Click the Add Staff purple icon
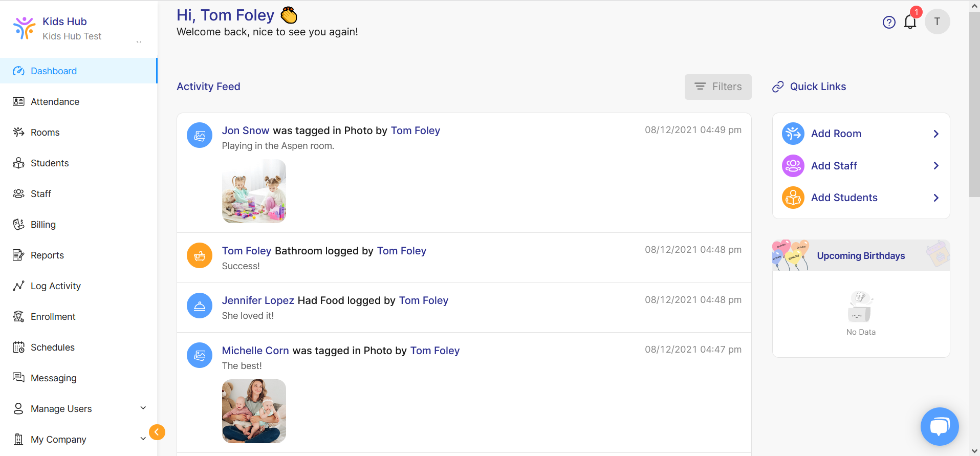Screen dimensions: 980x456 click(793, 166)
